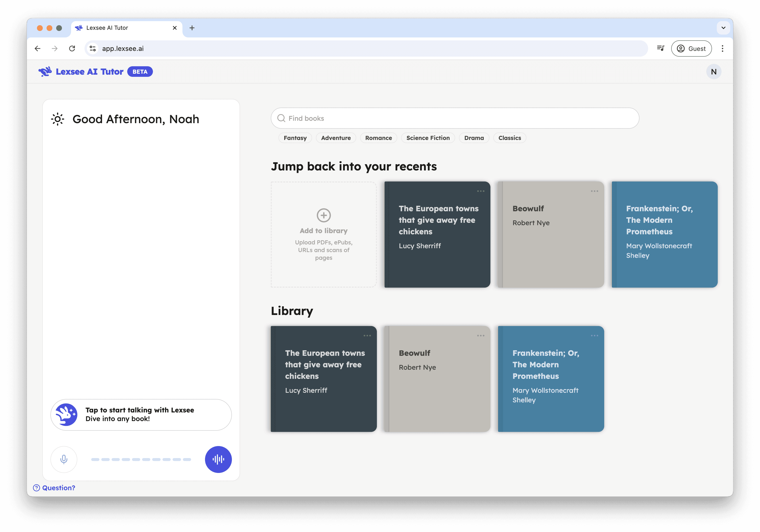Open Frankenstein book in recents
The height and width of the screenshot is (532, 760).
pyautogui.click(x=665, y=234)
